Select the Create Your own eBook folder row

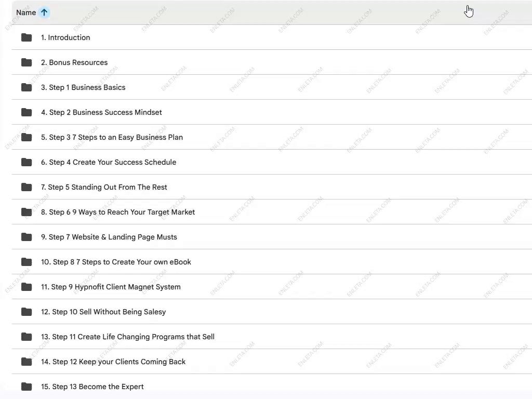pos(116,262)
